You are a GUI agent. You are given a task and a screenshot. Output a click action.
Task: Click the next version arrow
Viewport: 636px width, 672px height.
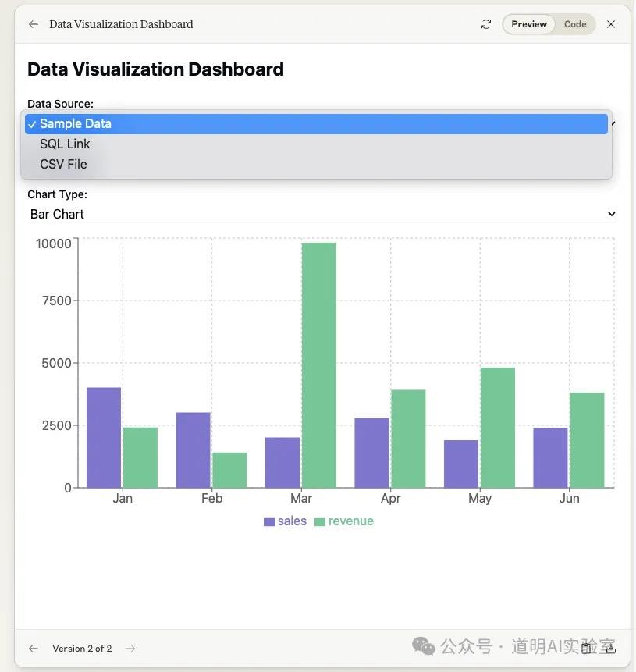click(x=130, y=649)
